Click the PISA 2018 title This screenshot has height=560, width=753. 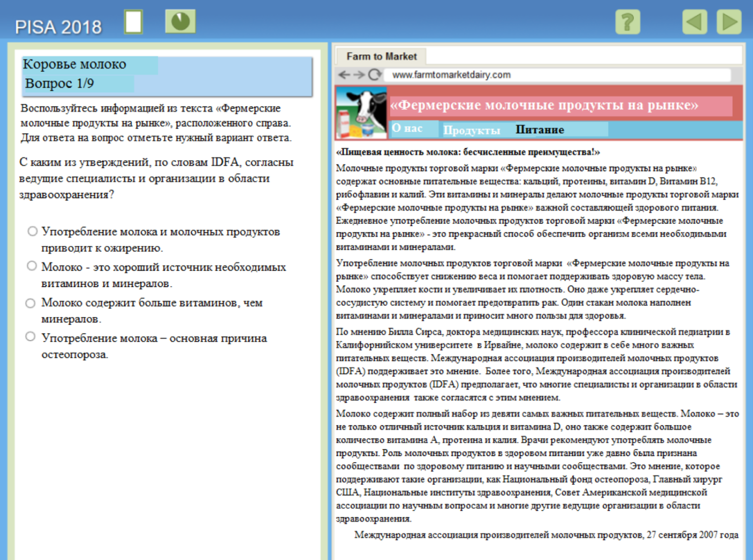click(58, 27)
